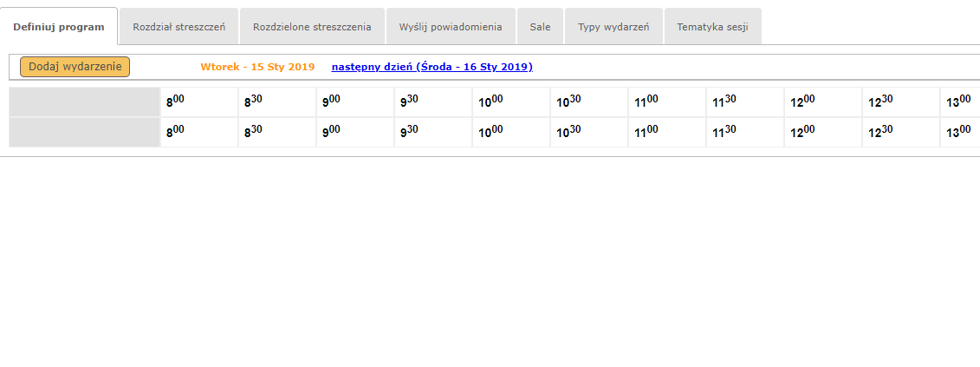Click the Wtorek - 15 Sty 2019 date label
This screenshot has height=367, width=980.
257,67
